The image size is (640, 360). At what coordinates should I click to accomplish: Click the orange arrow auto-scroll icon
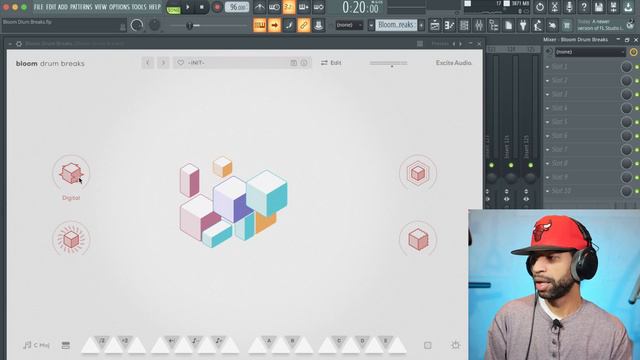274,25
